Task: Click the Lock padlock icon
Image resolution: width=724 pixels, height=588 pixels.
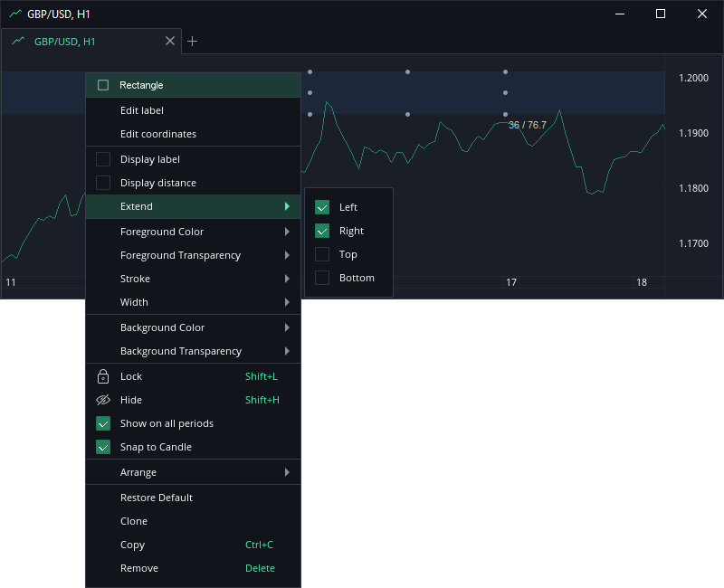Action: click(x=103, y=376)
